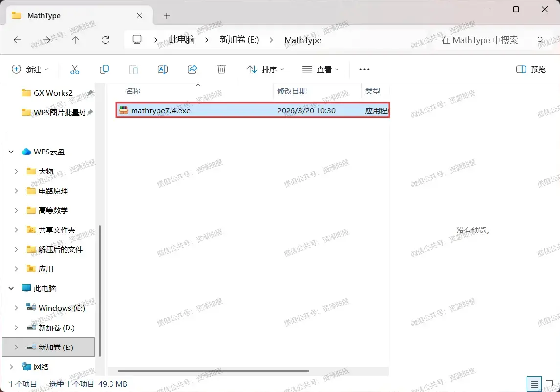Viewport: 560px width, 392px height.
Task: Close the MathType tab
Action: click(139, 15)
